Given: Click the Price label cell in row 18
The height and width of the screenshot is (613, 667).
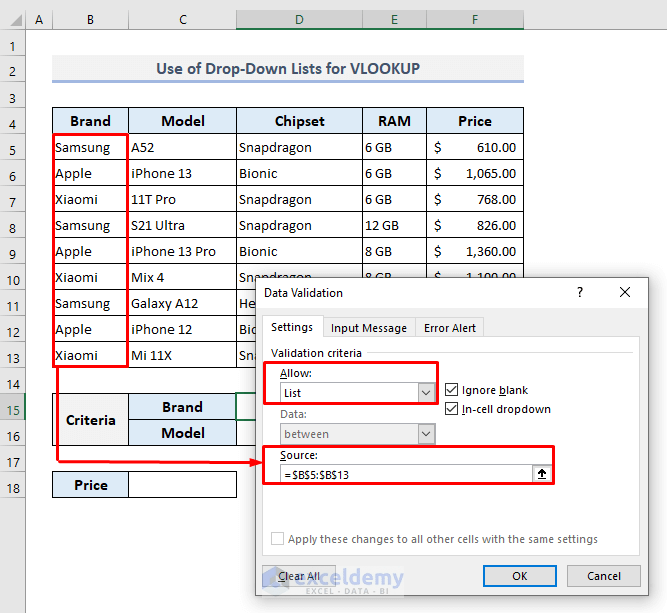Looking at the screenshot, I should click(x=90, y=485).
